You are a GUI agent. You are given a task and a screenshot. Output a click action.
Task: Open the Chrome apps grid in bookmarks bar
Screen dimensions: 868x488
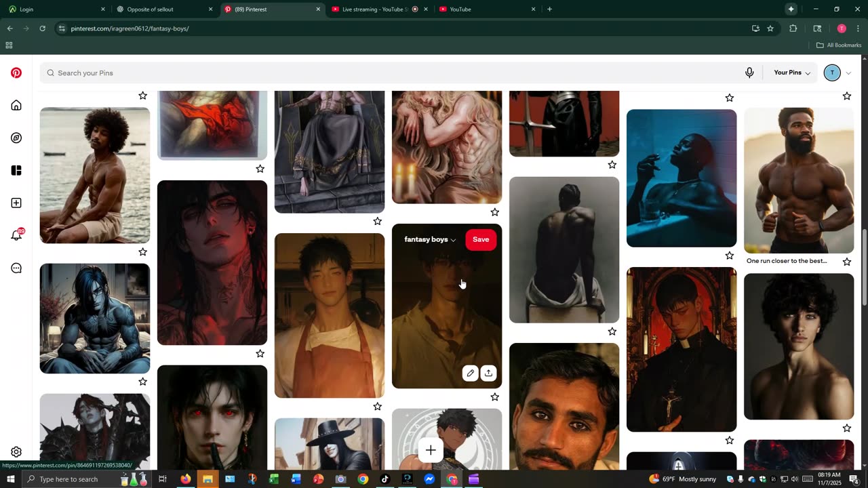[9, 45]
